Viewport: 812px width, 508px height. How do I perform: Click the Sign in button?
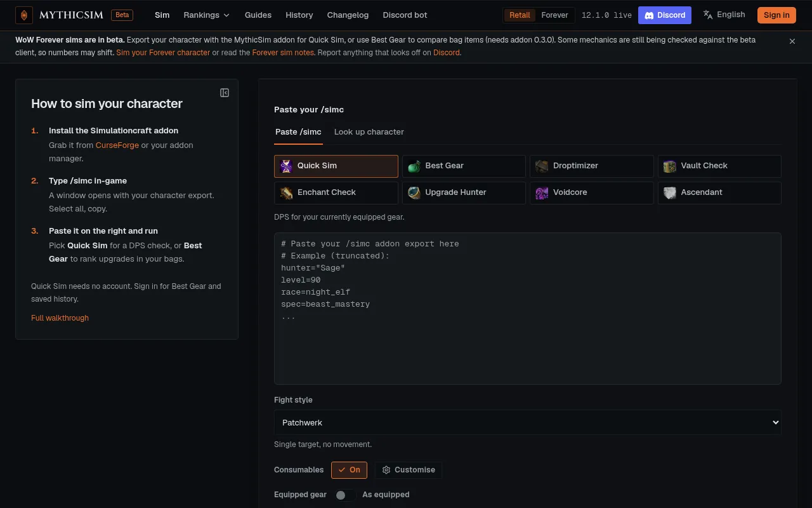pos(776,15)
